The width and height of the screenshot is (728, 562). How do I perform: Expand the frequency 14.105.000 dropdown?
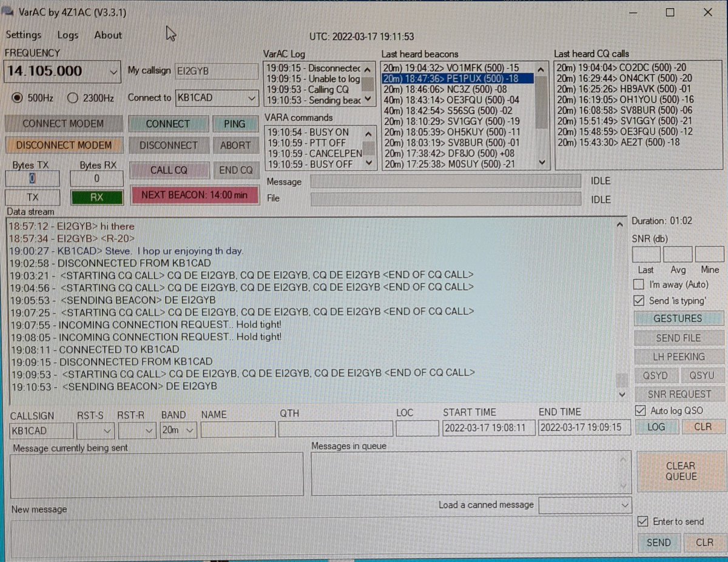pyautogui.click(x=113, y=72)
